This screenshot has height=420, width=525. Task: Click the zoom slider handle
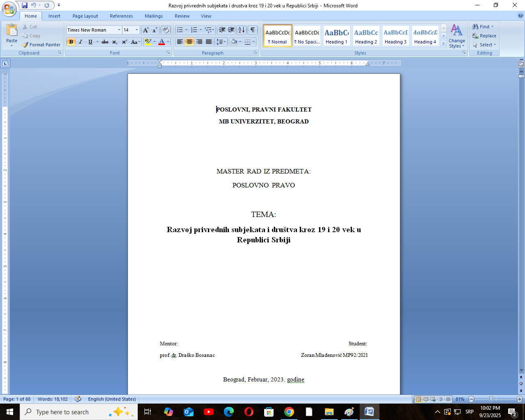coord(491,399)
